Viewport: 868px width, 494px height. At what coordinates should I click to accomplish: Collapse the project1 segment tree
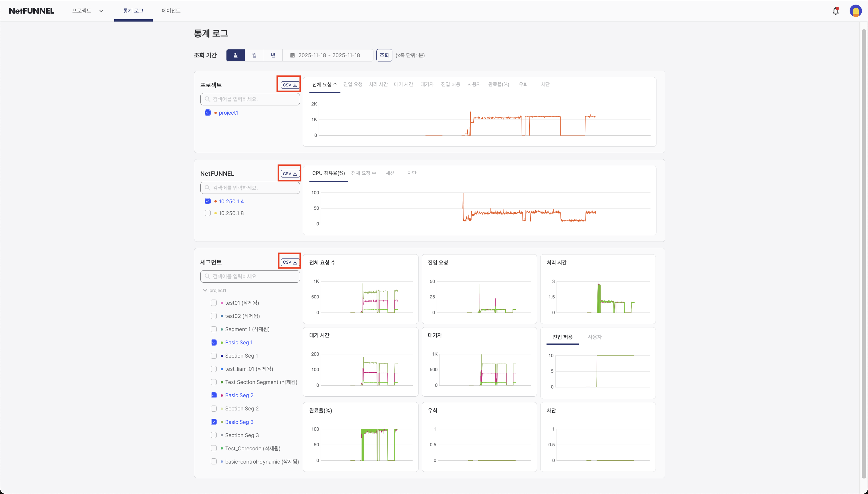205,290
